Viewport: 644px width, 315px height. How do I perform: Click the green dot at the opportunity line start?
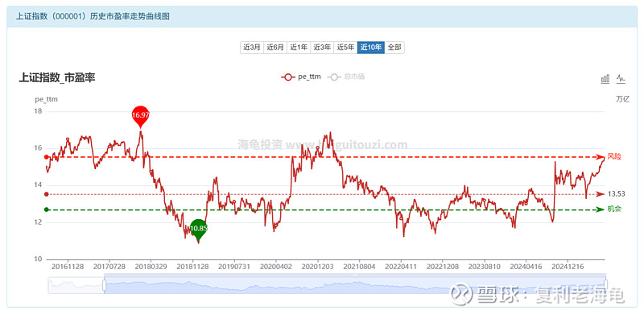point(47,209)
